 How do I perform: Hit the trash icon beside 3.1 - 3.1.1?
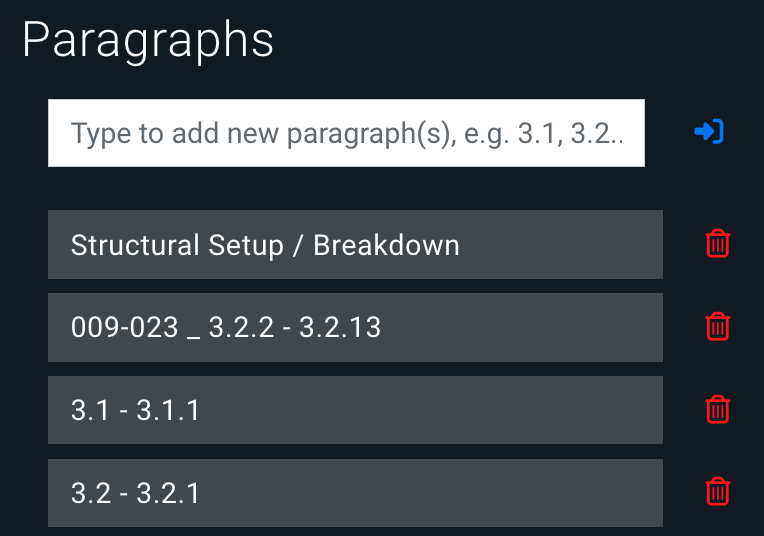click(718, 409)
